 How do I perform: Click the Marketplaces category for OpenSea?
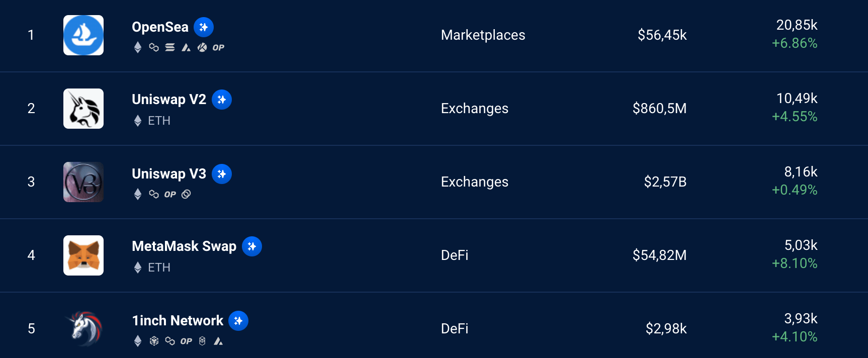point(483,35)
